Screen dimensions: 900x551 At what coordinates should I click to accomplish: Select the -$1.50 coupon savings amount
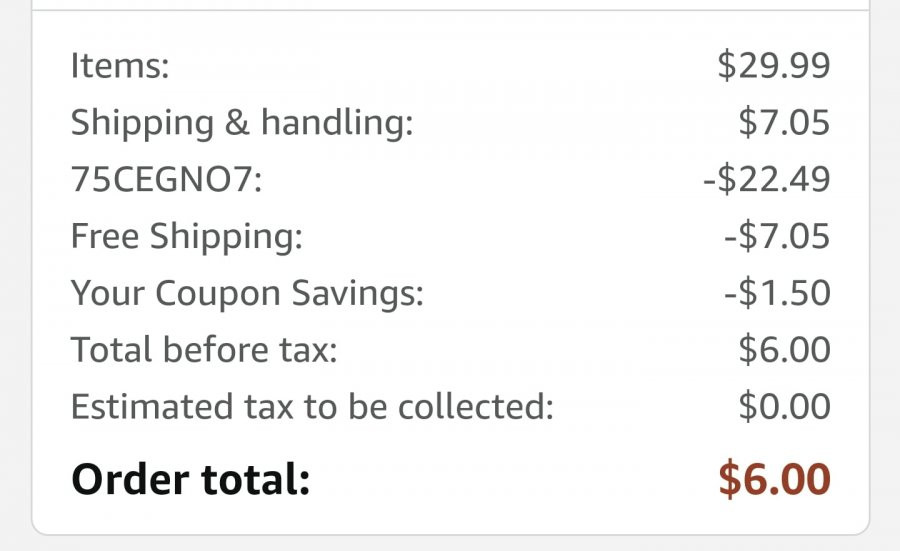click(x=777, y=292)
